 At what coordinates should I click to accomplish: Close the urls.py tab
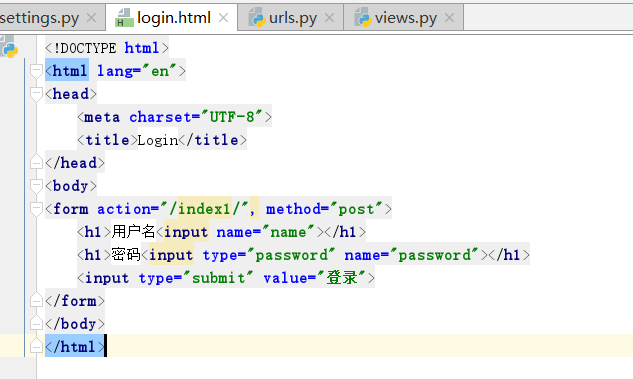coord(329,18)
